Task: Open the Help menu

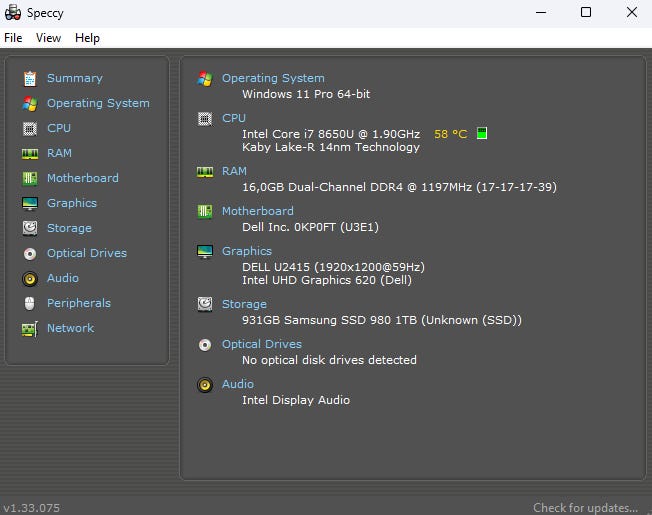Action: coord(87,38)
